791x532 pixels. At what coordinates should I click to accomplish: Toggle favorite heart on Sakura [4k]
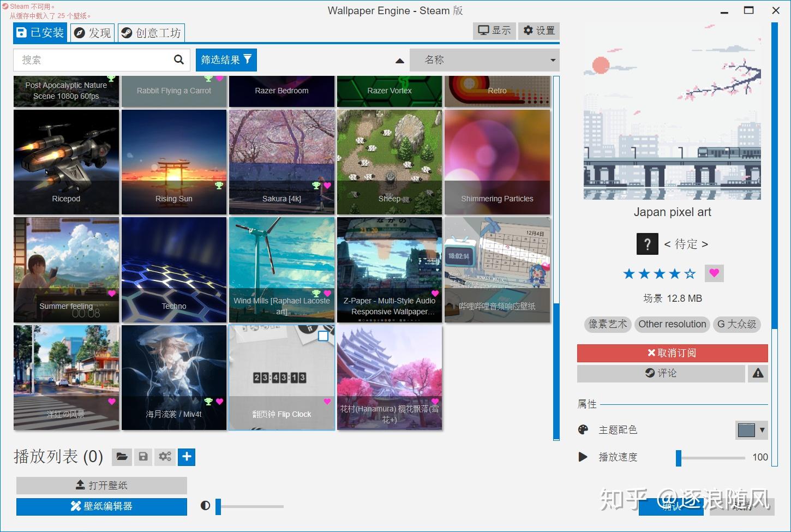(x=327, y=186)
